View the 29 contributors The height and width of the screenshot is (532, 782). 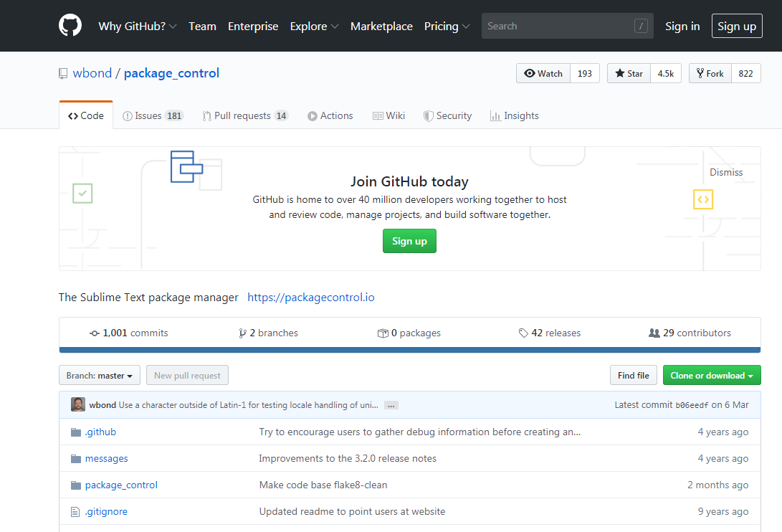690,333
